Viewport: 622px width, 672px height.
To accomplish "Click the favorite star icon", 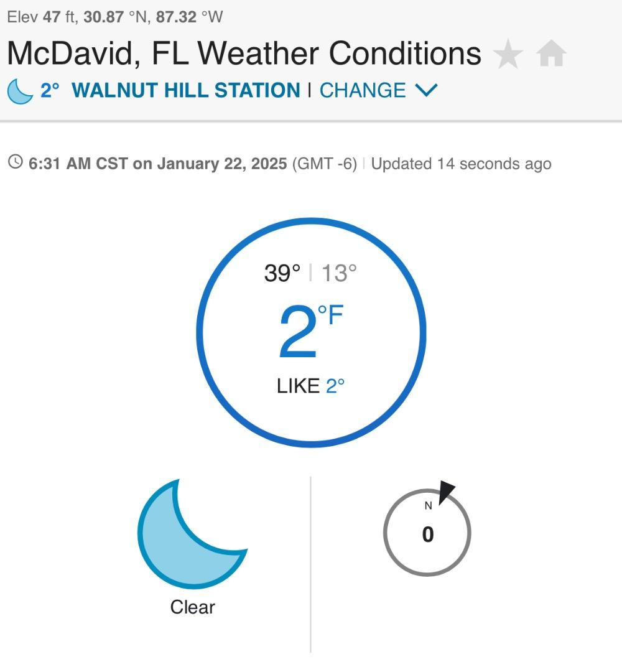I will (x=508, y=55).
